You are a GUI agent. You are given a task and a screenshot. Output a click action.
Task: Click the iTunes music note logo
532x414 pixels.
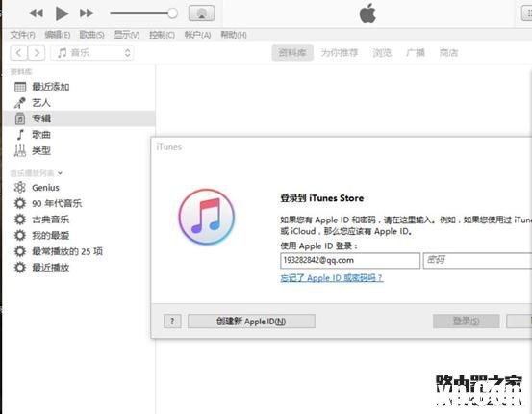coord(207,217)
